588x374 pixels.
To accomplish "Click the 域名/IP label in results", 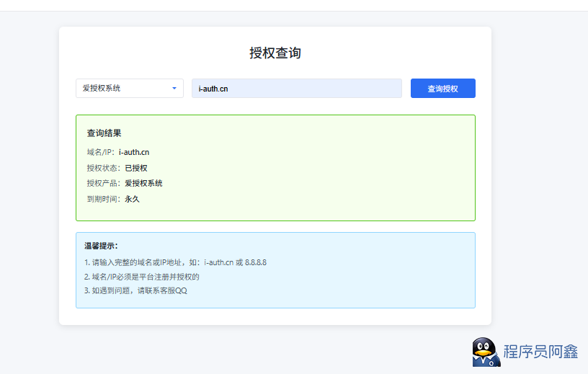I will tap(99, 152).
